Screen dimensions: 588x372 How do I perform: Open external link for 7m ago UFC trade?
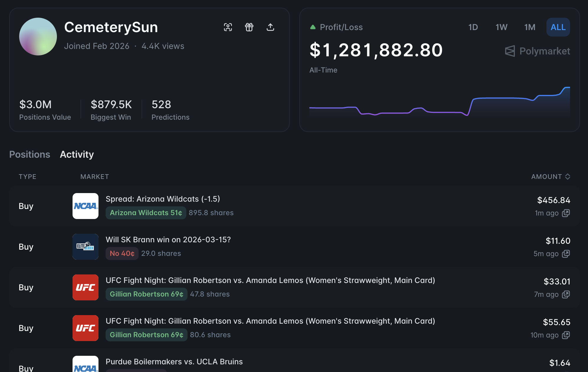566,294
